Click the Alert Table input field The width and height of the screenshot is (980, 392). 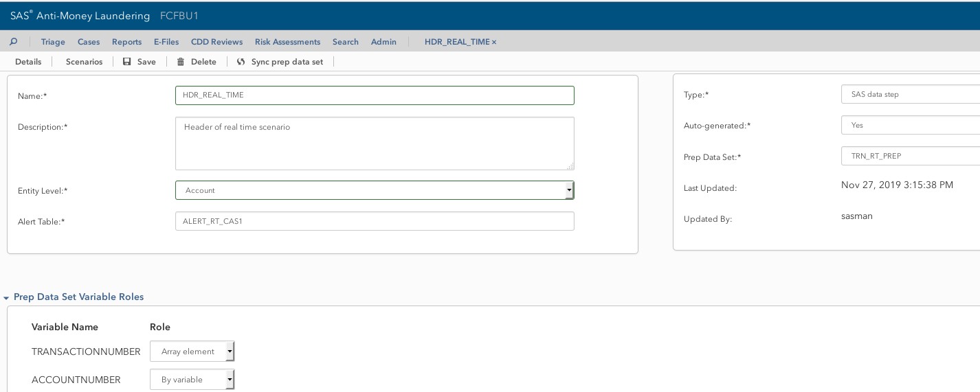click(375, 221)
